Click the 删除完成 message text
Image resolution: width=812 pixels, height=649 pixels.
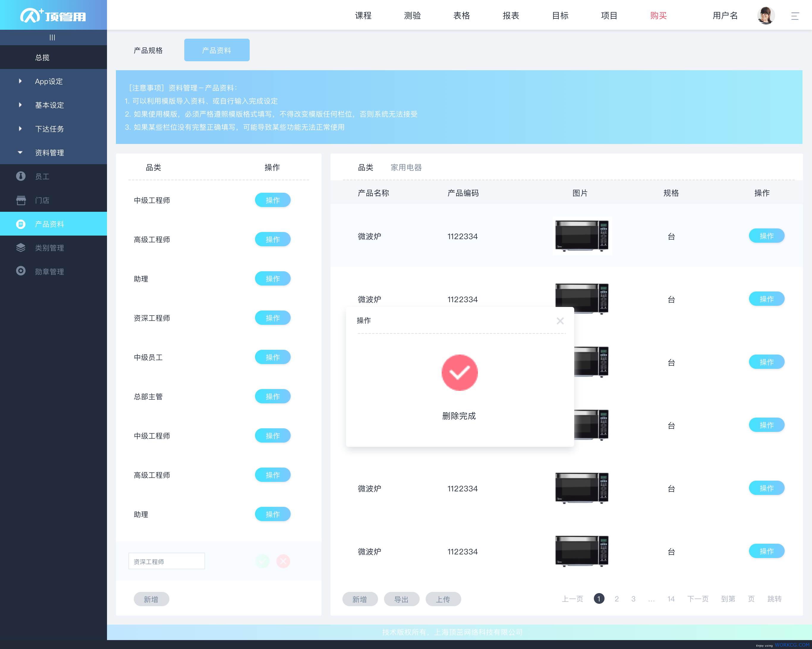click(459, 416)
